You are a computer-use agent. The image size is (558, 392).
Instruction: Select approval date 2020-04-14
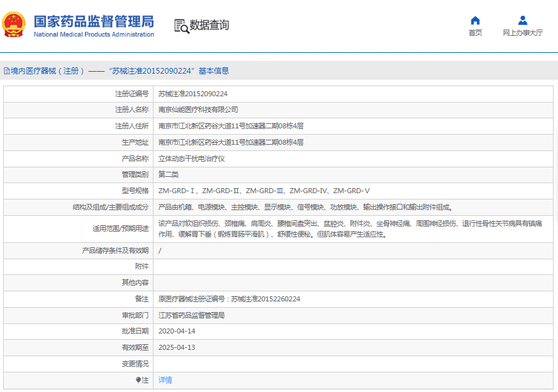(x=177, y=331)
